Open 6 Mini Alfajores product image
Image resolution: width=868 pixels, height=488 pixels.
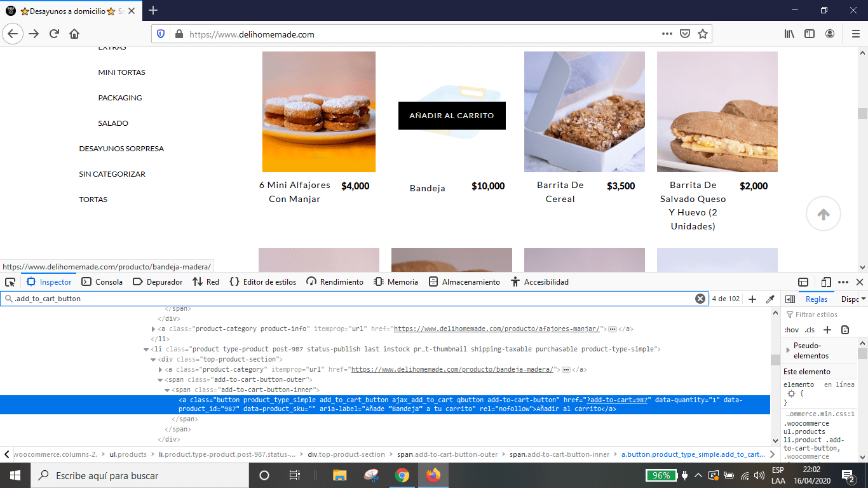point(319,112)
